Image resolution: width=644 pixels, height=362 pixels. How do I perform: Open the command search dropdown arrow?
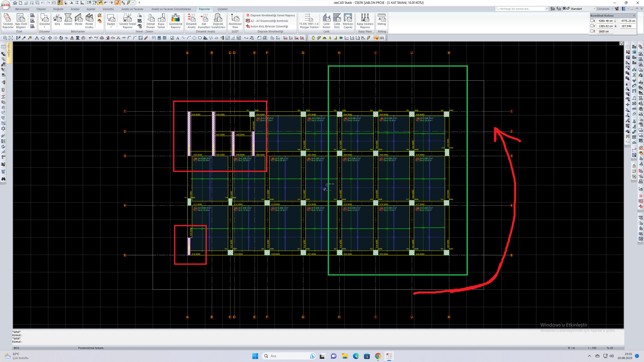pyautogui.click(x=547, y=9)
